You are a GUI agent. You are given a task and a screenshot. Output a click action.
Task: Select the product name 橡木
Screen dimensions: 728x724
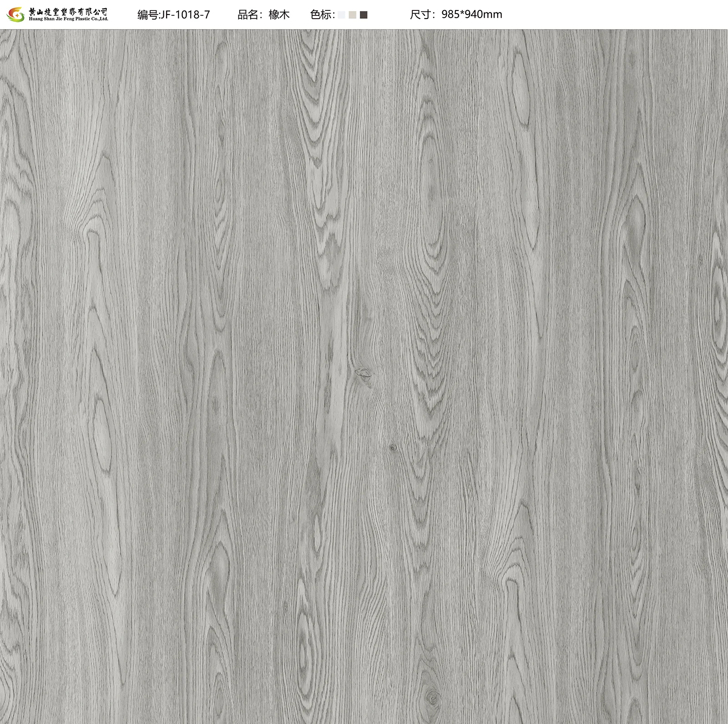pos(279,15)
